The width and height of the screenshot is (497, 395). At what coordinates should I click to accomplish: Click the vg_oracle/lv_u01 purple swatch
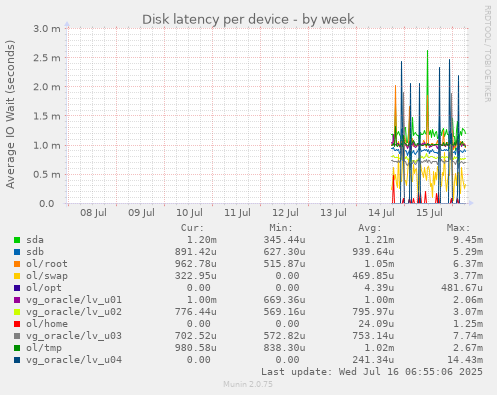point(17,300)
